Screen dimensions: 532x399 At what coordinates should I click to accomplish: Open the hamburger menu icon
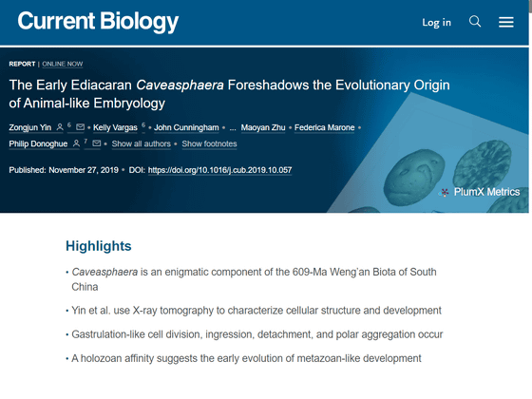505,22
